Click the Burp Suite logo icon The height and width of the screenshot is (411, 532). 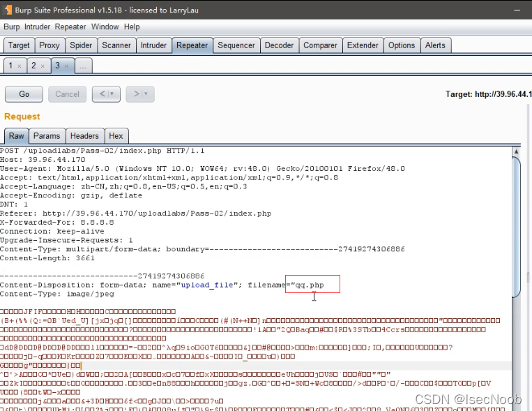[x=8, y=10]
